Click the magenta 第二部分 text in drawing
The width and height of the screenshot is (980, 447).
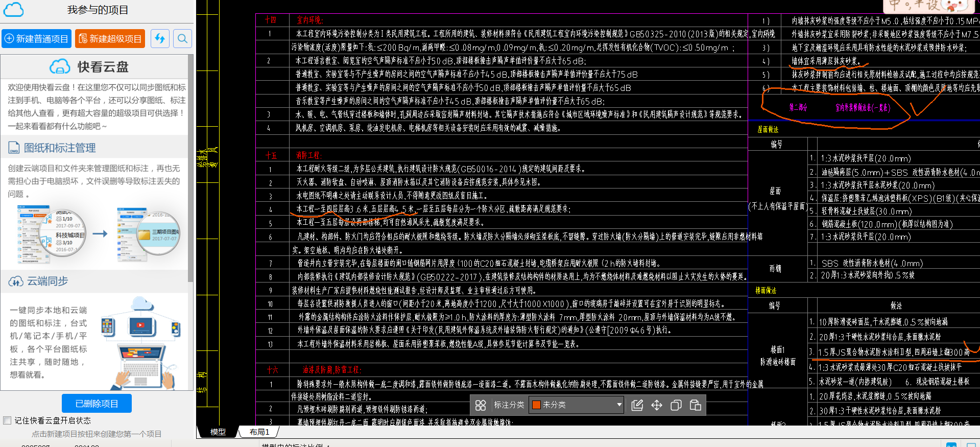click(x=798, y=108)
